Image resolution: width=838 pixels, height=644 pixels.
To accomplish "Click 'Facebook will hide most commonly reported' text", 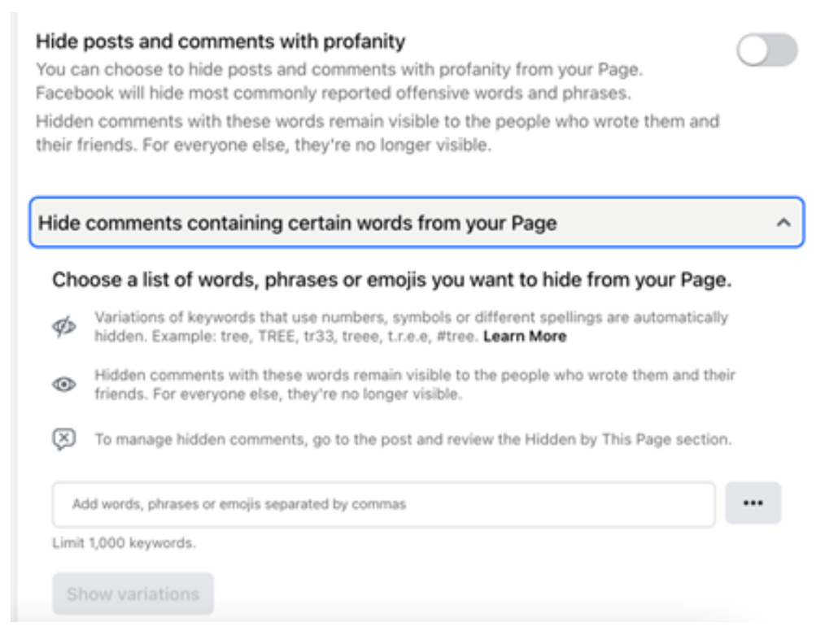I will (334, 93).
